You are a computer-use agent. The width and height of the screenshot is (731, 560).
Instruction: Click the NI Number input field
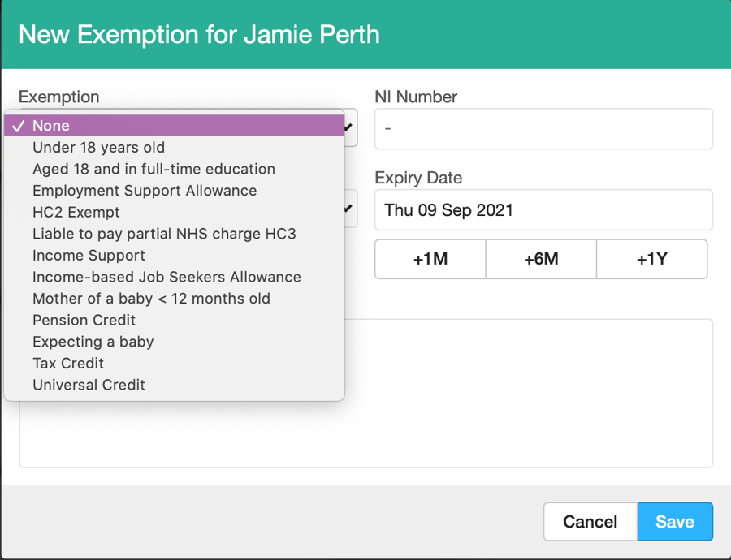click(x=543, y=129)
